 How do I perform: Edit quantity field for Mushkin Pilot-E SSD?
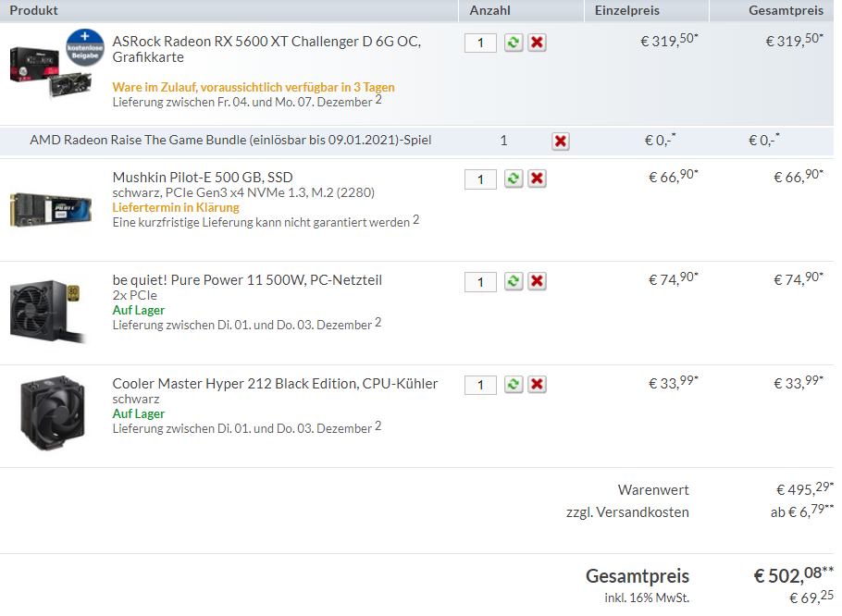(x=480, y=179)
